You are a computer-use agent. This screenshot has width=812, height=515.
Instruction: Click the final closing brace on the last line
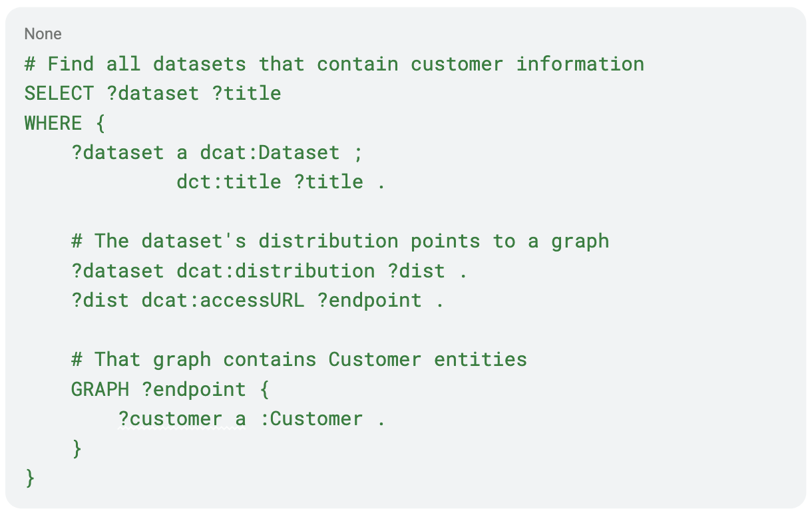pyautogui.click(x=30, y=478)
